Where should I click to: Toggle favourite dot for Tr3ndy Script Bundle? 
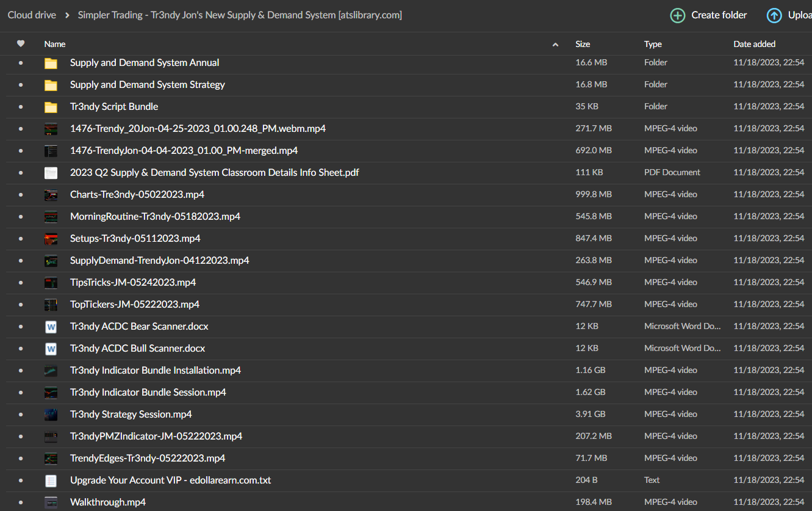click(21, 107)
